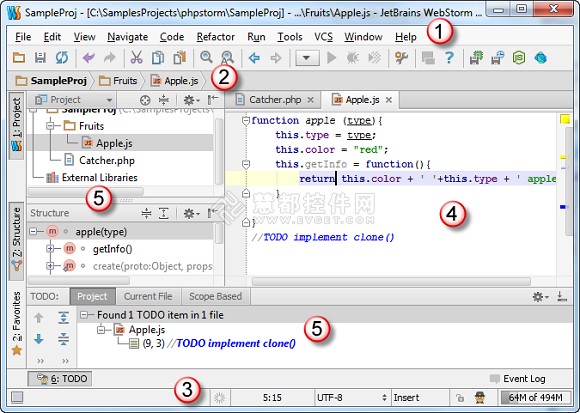Click the Paste clipboard icon

tap(180, 58)
